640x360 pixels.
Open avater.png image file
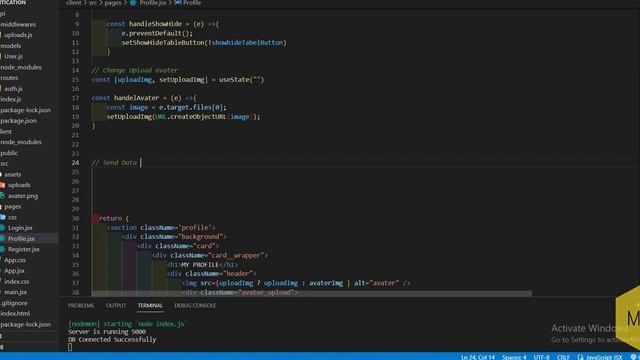pyautogui.click(x=23, y=196)
